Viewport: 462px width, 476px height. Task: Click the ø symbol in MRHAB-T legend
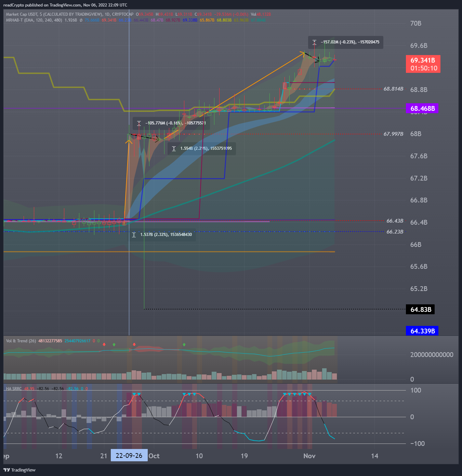click(x=81, y=20)
